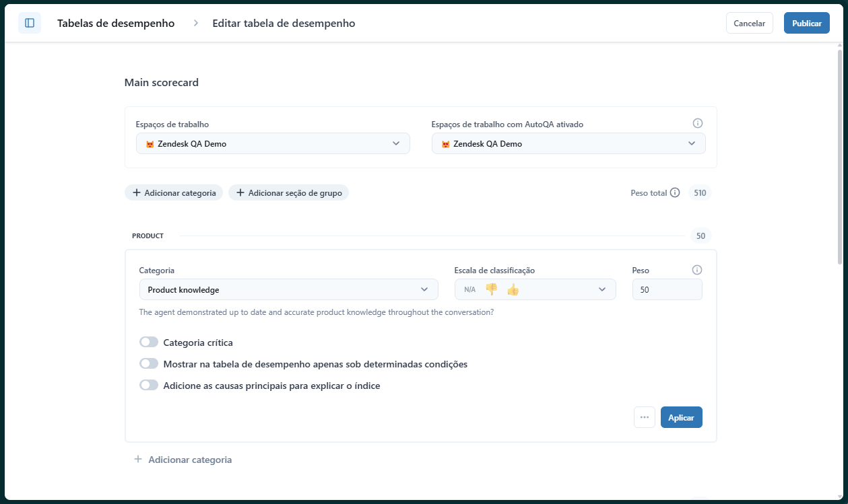Click the Peso total label
848x504 pixels.
click(x=649, y=192)
